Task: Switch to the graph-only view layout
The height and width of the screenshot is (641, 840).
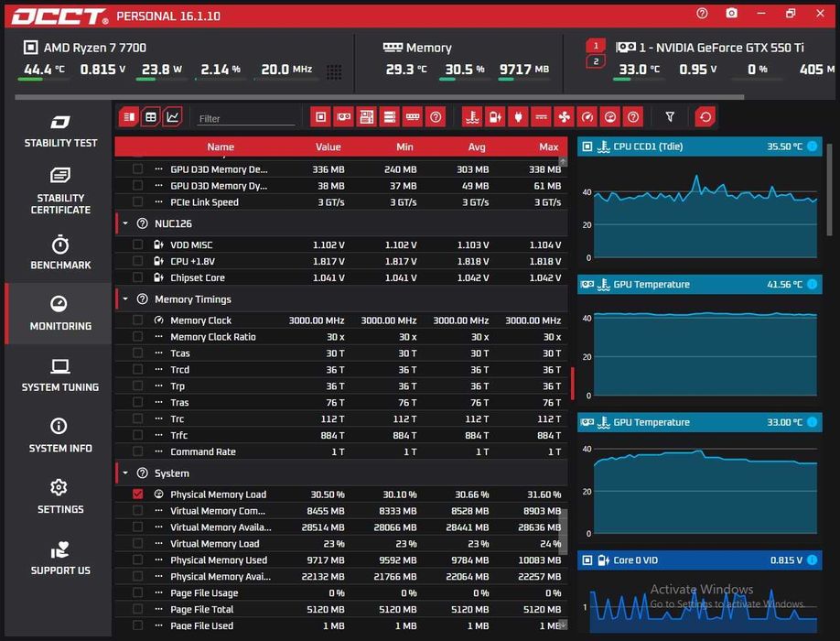Action: pos(173,117)
